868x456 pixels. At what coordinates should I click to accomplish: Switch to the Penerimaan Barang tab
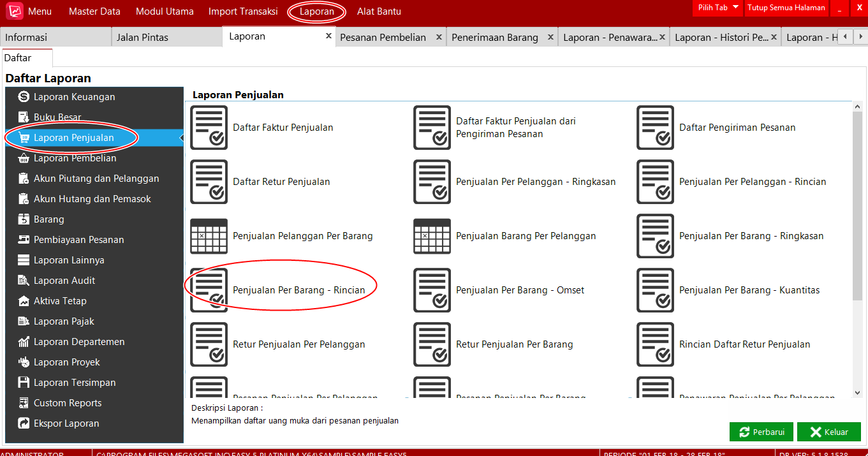pos(496,37)
